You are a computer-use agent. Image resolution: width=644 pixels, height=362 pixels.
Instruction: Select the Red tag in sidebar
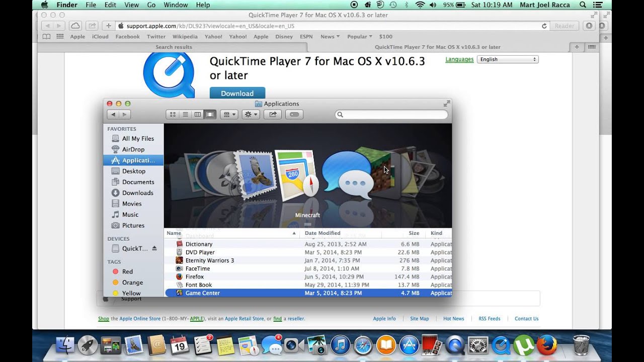click(x=127, y=271)
